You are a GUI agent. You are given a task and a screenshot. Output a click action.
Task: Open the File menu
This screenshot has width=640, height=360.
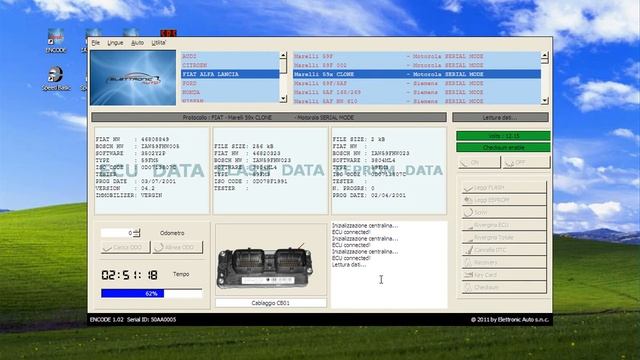(x=96, y=42)
